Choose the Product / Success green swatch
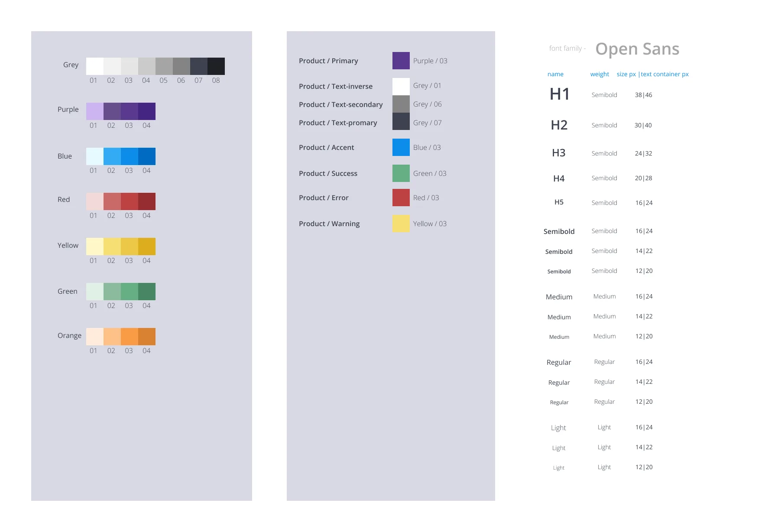Viewport: 781px width, 532px height. point(401,173)
